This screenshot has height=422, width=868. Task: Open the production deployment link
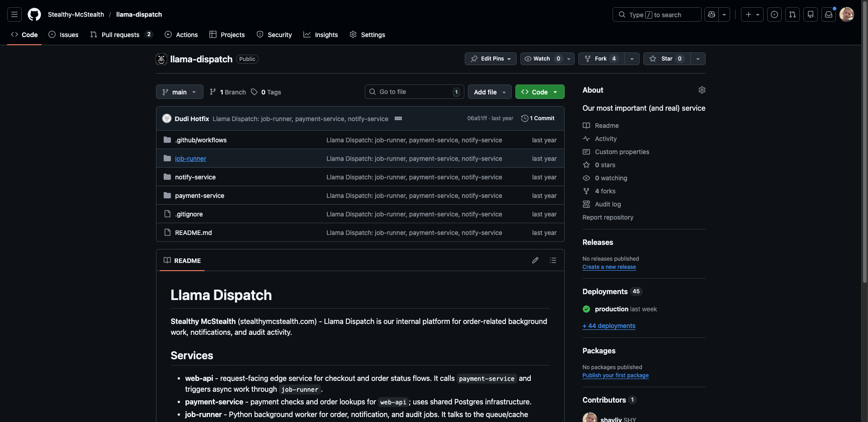click(611, 309)
